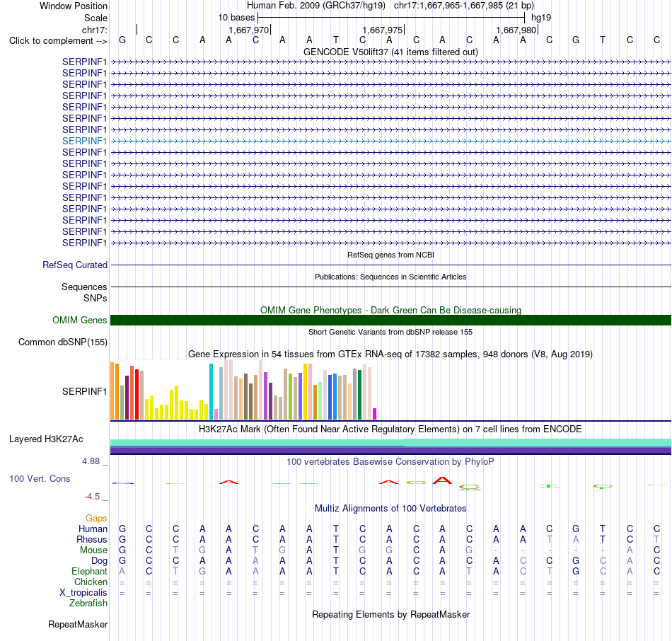Click the Human alignment row label
This screenshot has height=641, width=672.
pyautogui.click(x=93, y=529)
